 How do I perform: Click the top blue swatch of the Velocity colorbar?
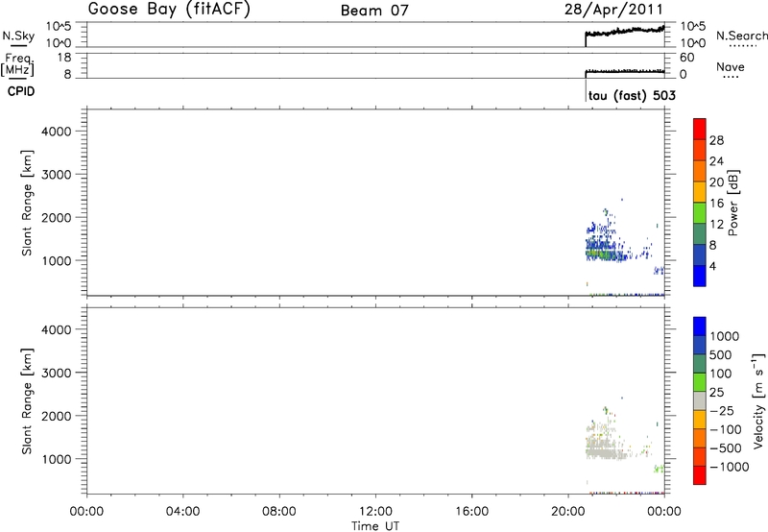coord(700,326)
